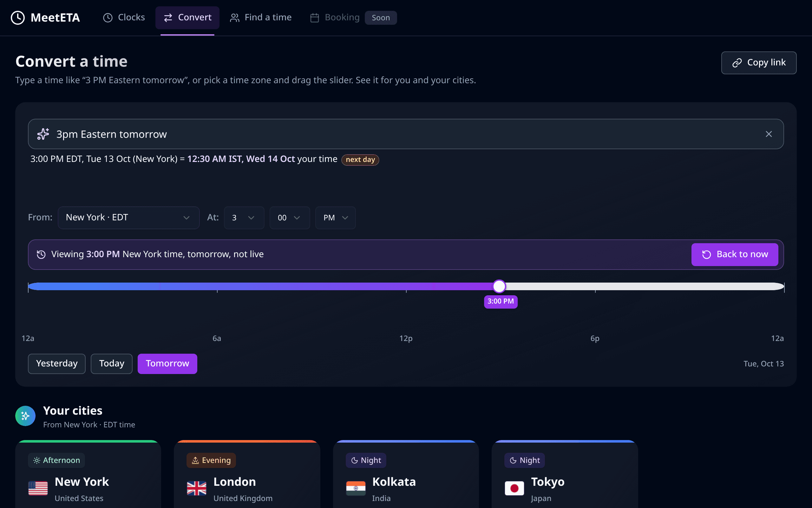This screenshot has height=508, width=812.
Task: Click the history clock icon in viewing banner
Action: [41, 254]
